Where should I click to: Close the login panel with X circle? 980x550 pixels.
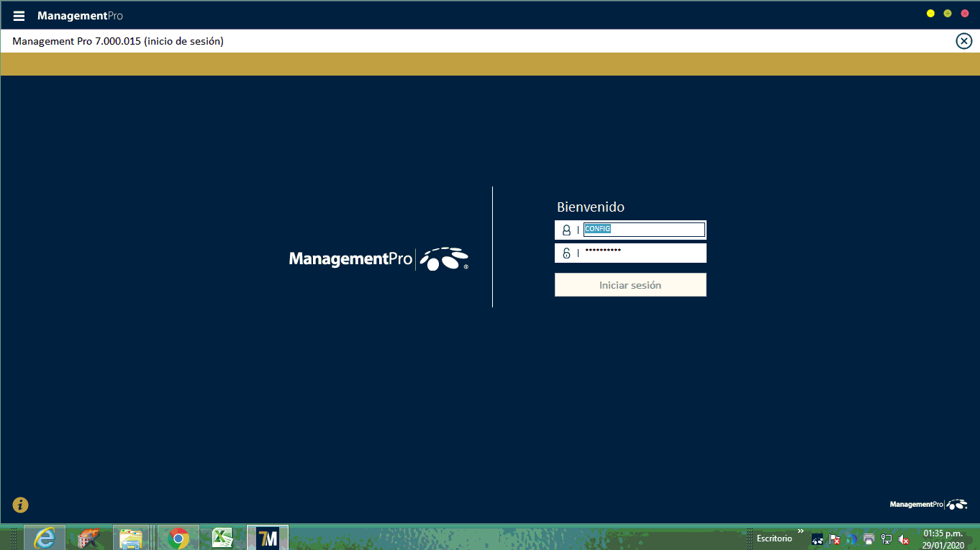(963, 41)
